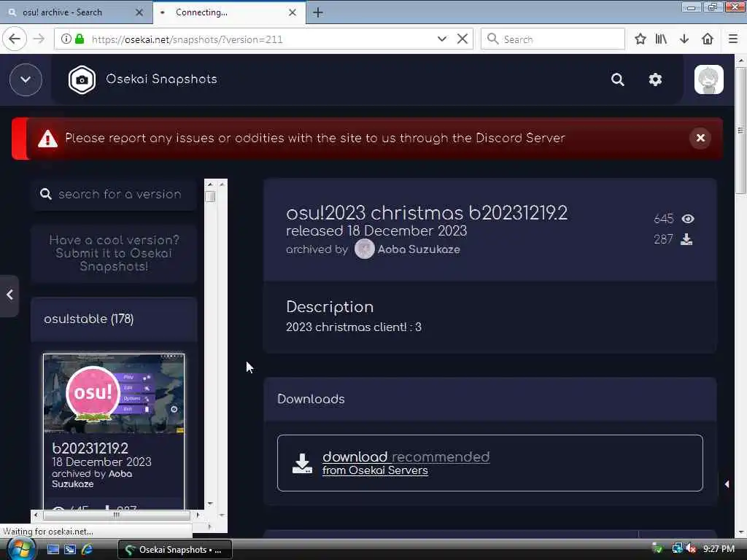Open the Downloads arrow toolbar icon
The height and width of the screenshot is (560, 747).
684,39
